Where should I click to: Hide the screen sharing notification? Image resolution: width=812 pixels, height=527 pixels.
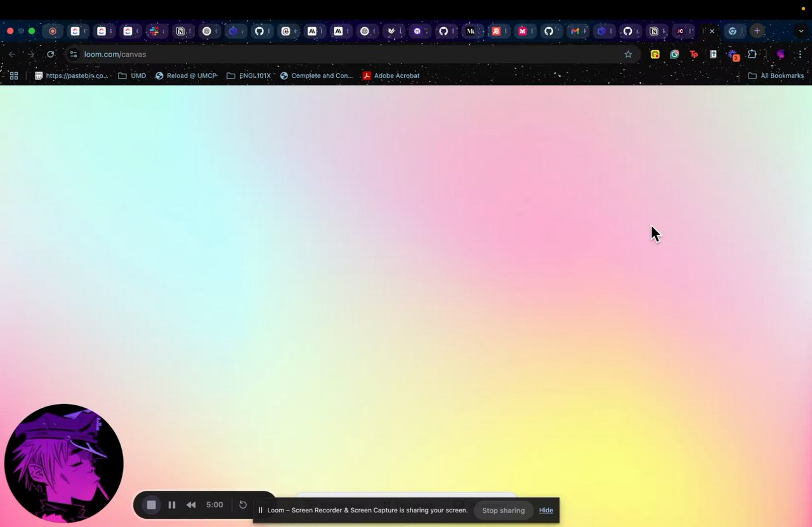click(546, 511)
